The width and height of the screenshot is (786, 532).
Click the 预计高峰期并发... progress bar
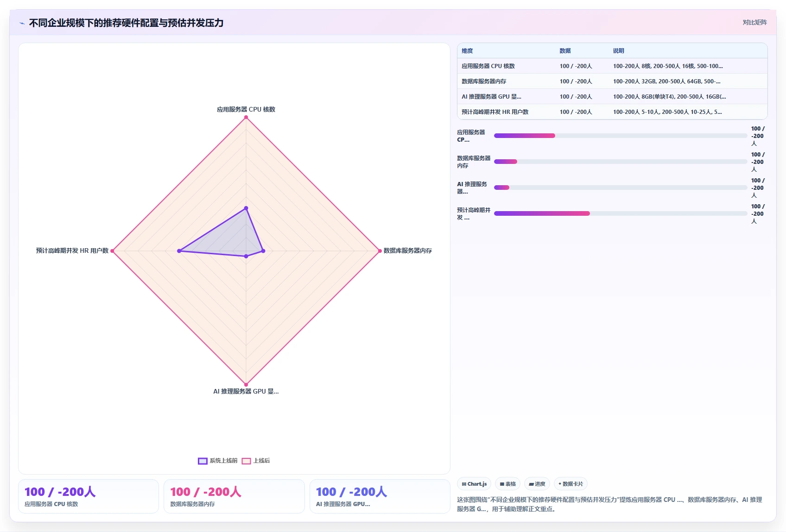tap(621, 213)
